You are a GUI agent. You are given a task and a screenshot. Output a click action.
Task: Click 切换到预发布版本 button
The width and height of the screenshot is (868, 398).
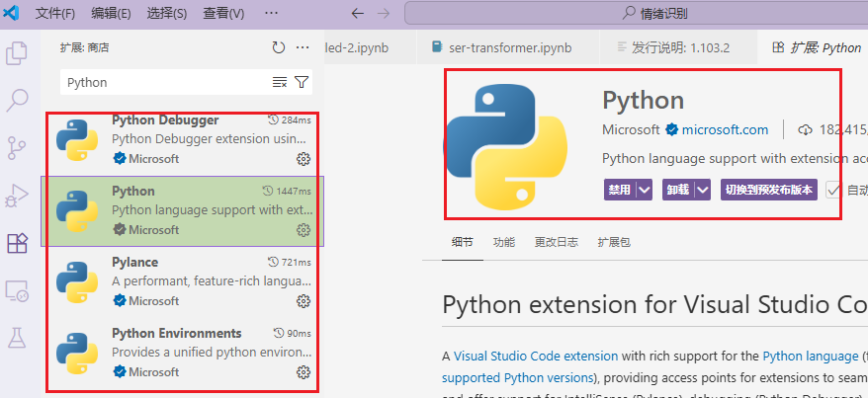click(x=769, y=190)
